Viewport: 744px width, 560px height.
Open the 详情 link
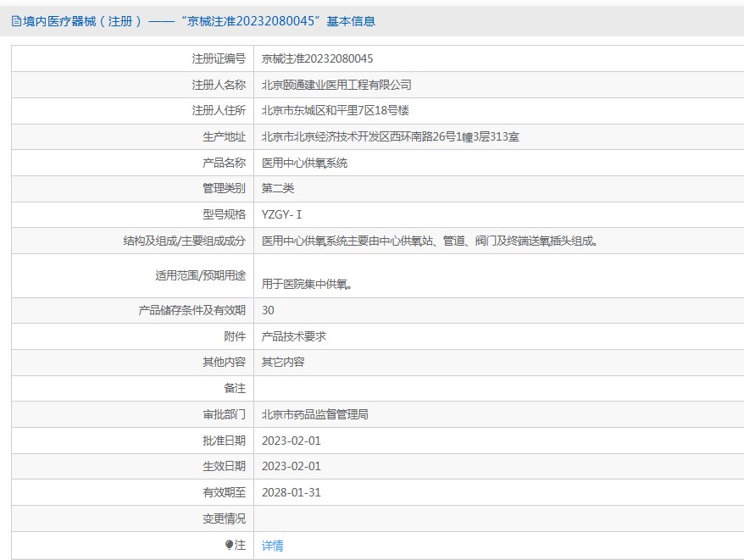[272, 546]
